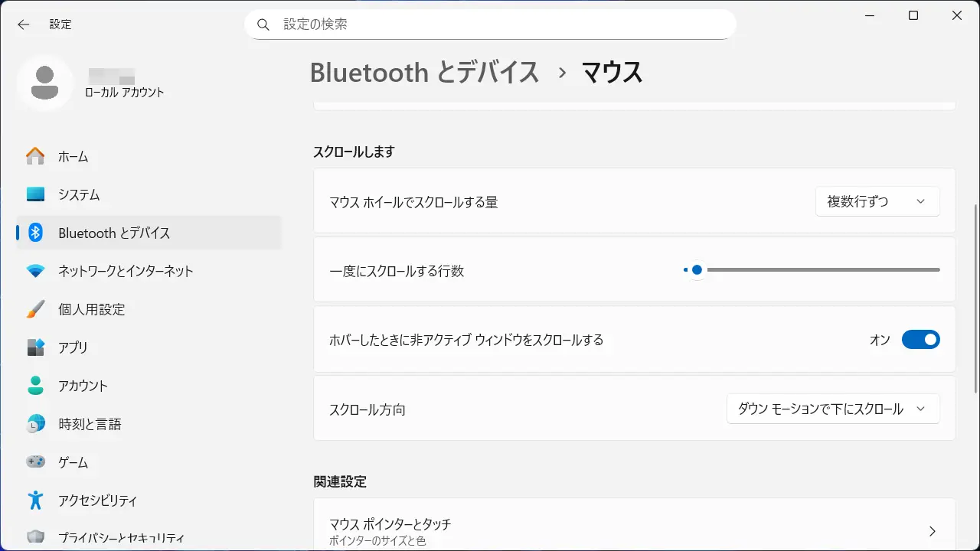Open the mouse wheel scroll amount dropdown
980x551 pixels.
pyautogui.click(x=877, y=201)
